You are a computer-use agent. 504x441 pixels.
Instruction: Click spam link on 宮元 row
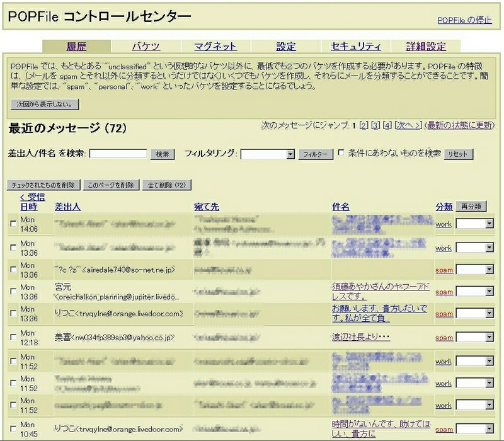click(444, 292)
